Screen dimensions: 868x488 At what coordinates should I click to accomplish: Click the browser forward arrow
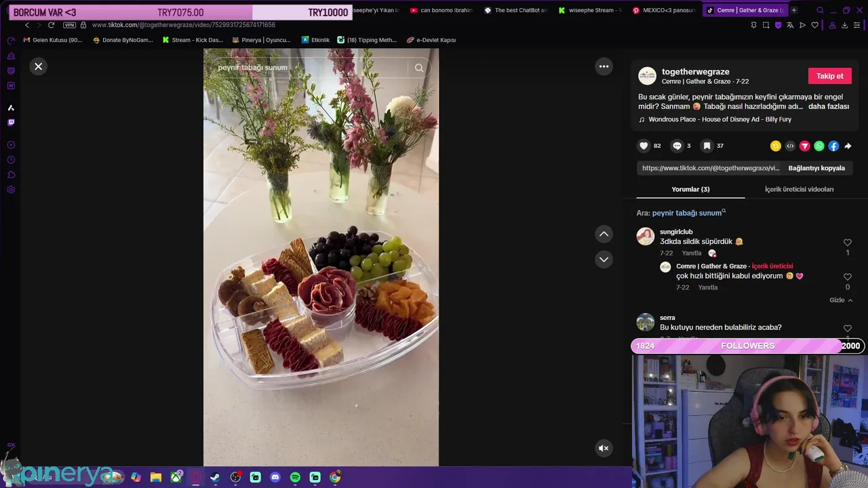(39, 25)
